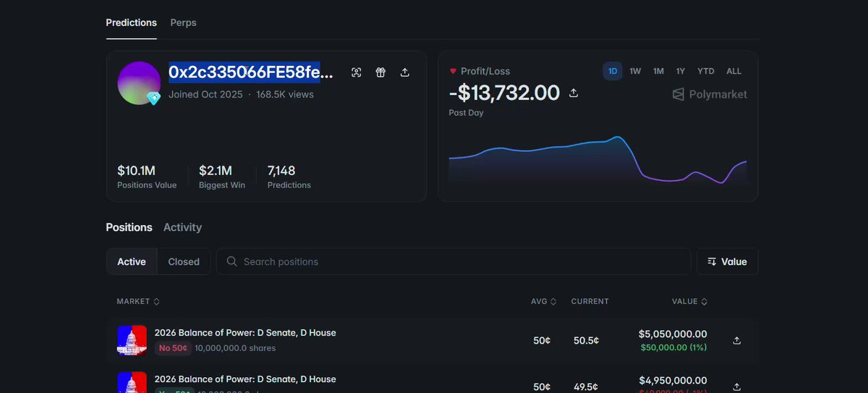The width and height of the screenshot is (868, 393).
Task: Click the diamond badge on the avatar
Action: tap(153, 98)
